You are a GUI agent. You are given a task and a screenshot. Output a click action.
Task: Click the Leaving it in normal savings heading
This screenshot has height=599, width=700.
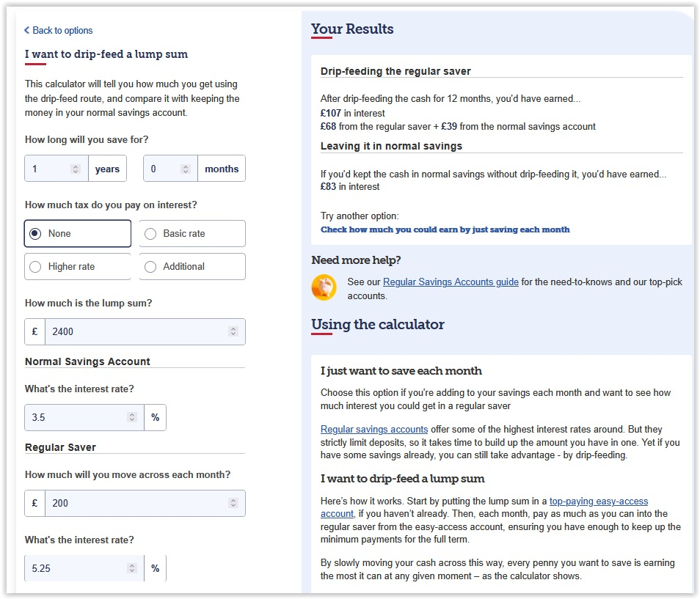coord(391,147)
